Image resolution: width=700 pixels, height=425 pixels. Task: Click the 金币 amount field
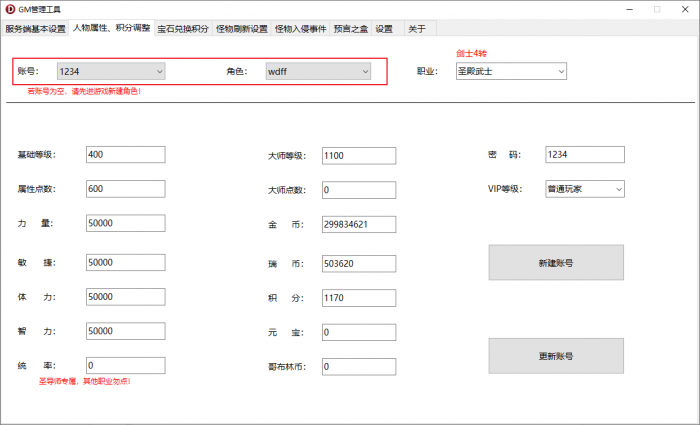[360, 225]
